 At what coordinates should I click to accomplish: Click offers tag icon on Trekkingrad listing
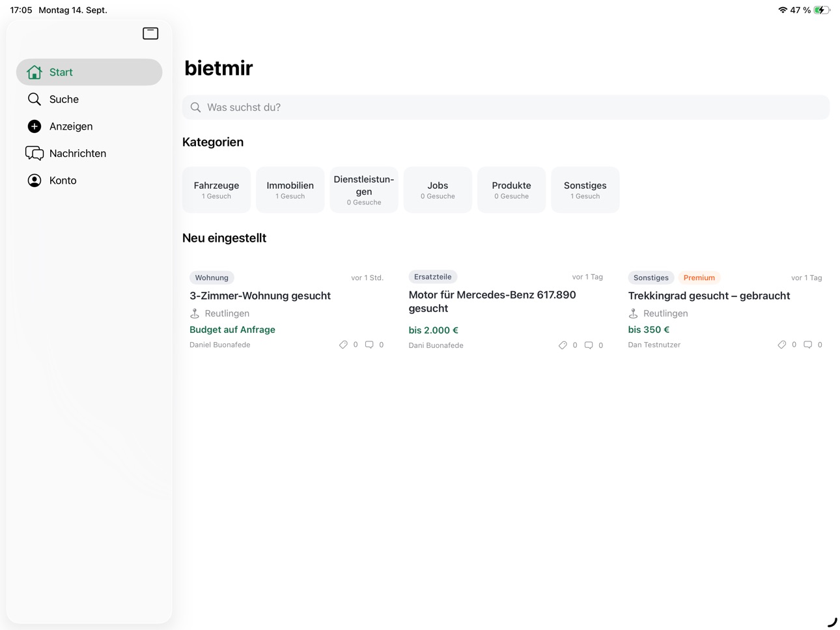(781, 345)
